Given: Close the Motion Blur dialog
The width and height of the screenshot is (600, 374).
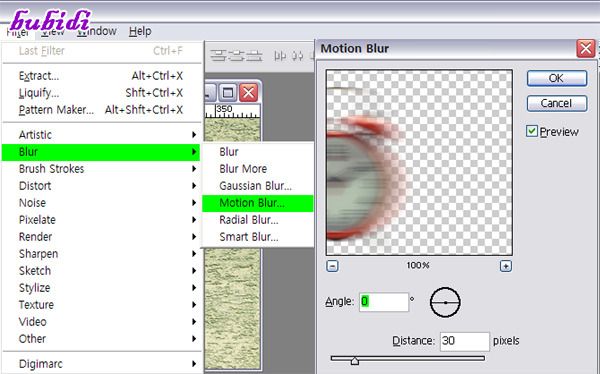Looking at the screenshot, I should 586,49.
